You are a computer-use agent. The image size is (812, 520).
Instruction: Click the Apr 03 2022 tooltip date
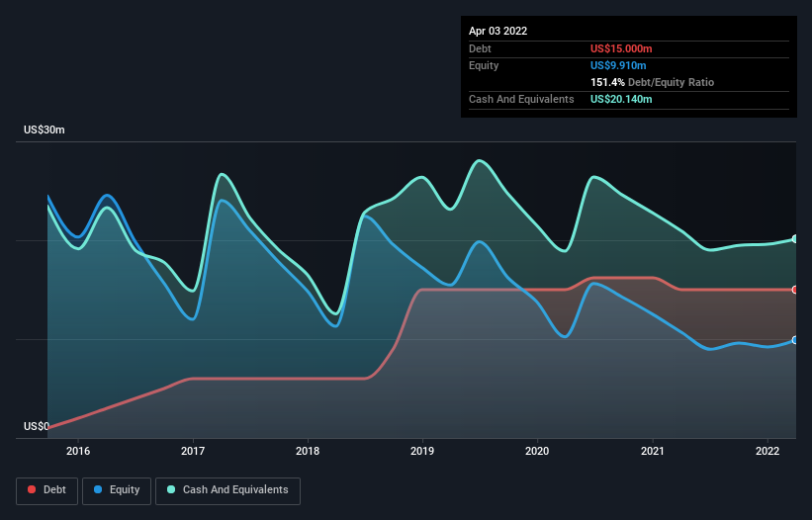coord(498,31)
